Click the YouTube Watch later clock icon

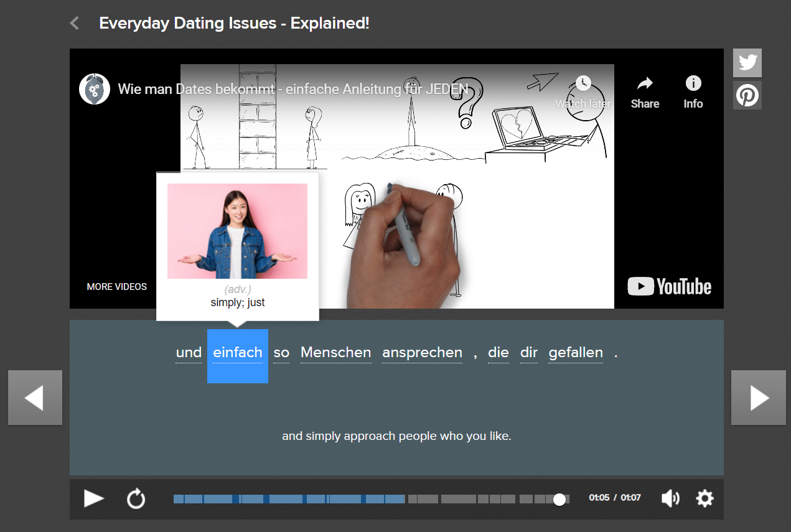click(583, 84)
